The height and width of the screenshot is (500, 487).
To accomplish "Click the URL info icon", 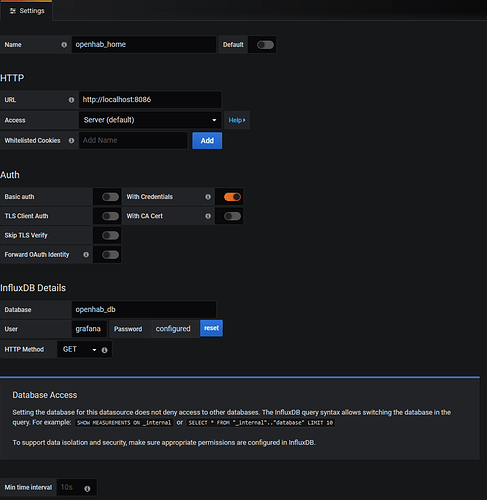I will 71,100.
